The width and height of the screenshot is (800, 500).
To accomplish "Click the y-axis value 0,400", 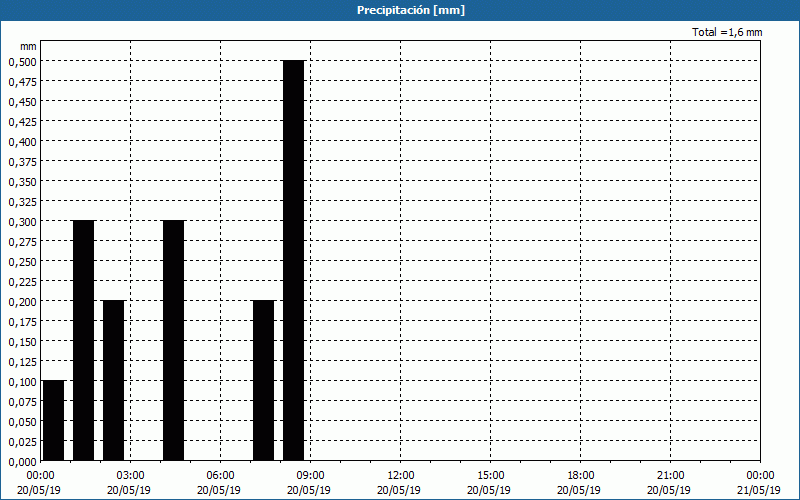I will point(22,142).
